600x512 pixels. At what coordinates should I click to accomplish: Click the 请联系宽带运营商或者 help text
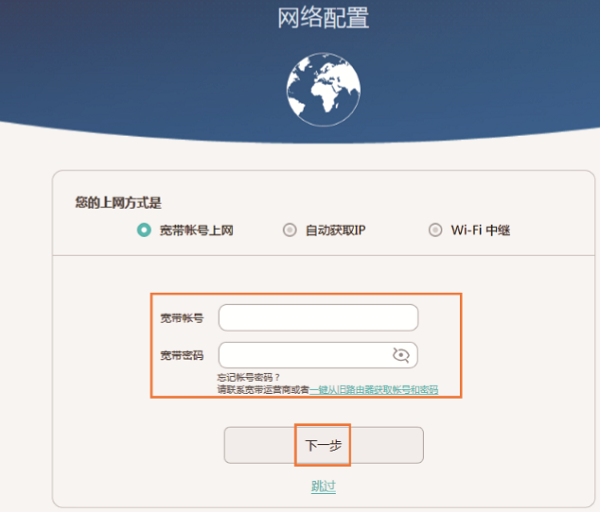tap(262, 389)
